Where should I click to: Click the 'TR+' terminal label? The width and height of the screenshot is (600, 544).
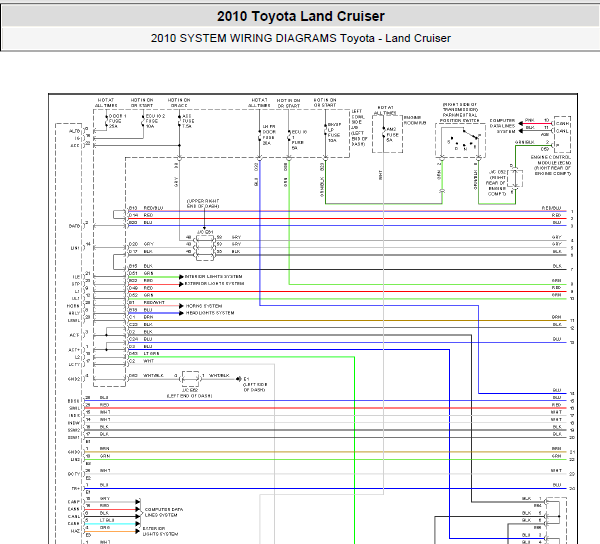(x=75, y=489)
